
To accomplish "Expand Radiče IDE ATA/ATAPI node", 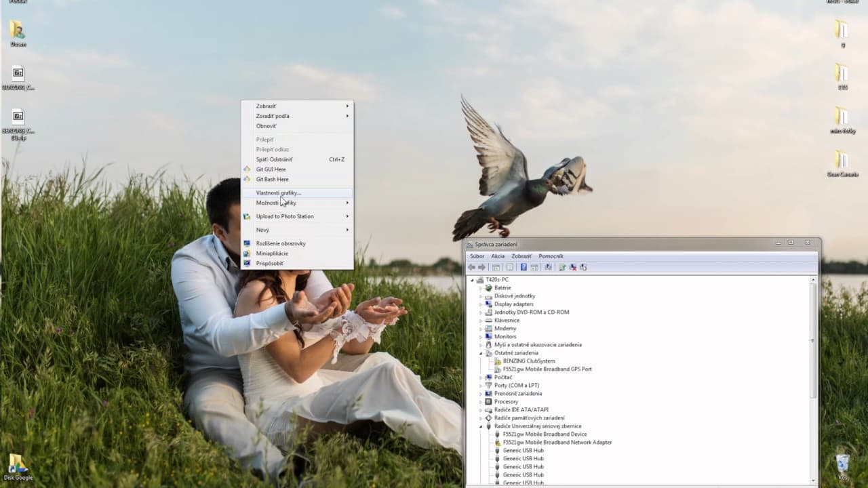I will (x=481, y=410).
